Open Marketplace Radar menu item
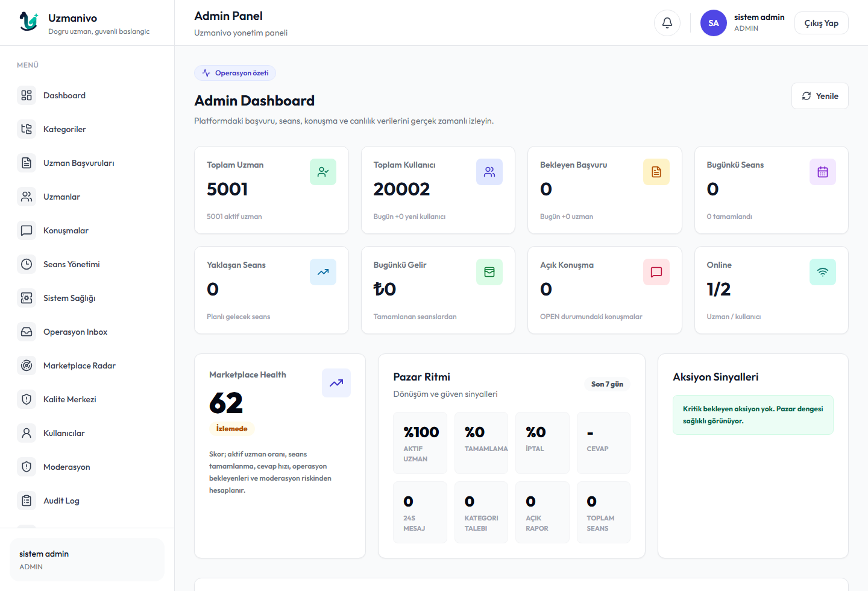The image size is (868, 591). [87, 365]
